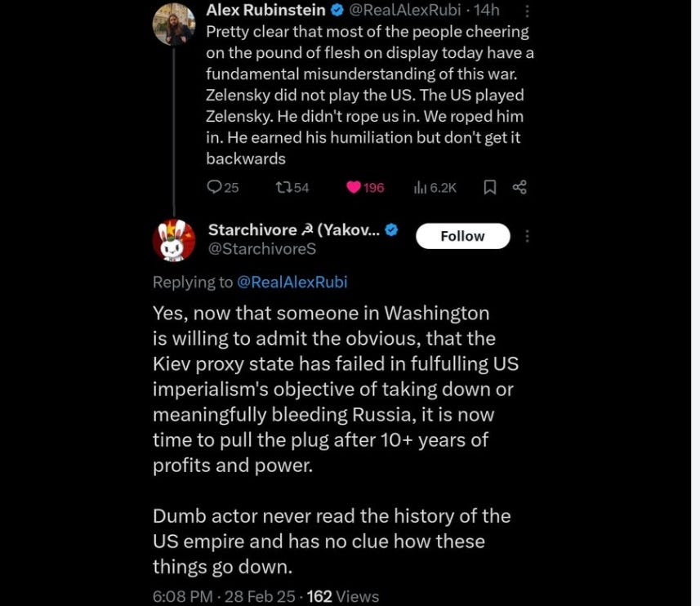Open Alex Rubinstein's profile picture
The height and width of the screenshot is (606, 700).
tap(174, 24)
